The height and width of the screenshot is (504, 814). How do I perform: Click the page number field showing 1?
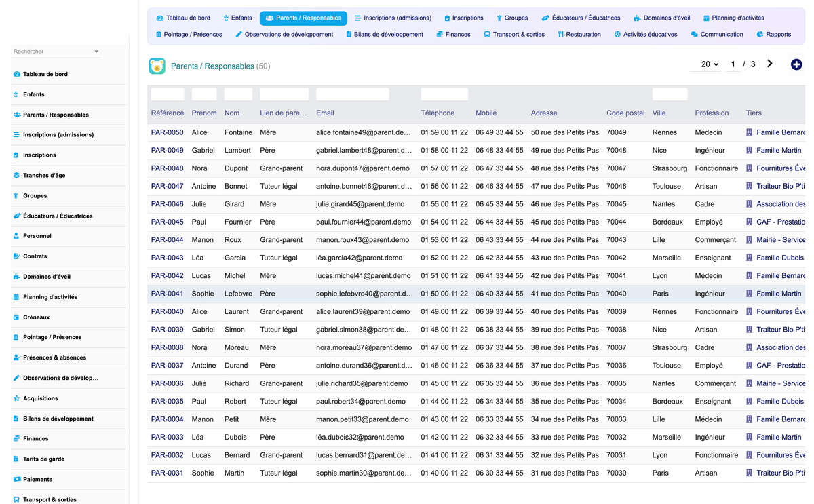click(733, 64)
